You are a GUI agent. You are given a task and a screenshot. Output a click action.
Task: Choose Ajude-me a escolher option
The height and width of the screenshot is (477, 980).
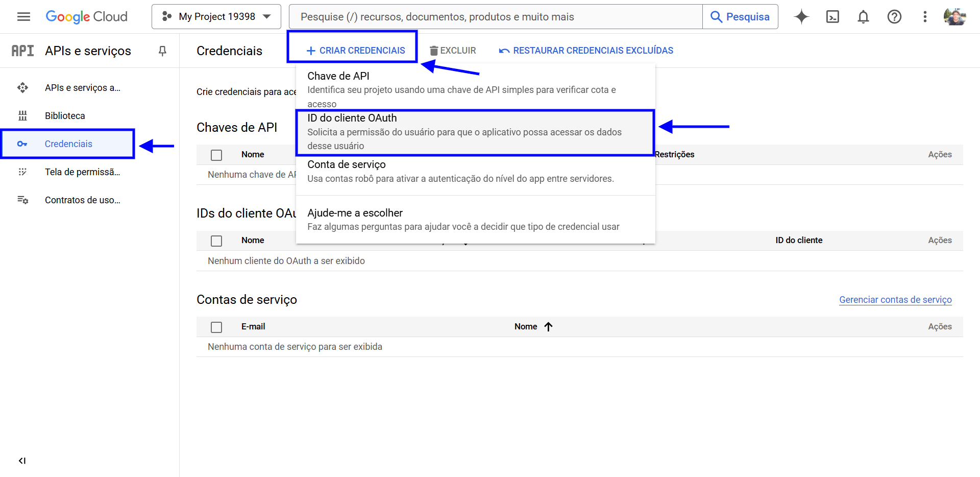[x=475, y=220]
